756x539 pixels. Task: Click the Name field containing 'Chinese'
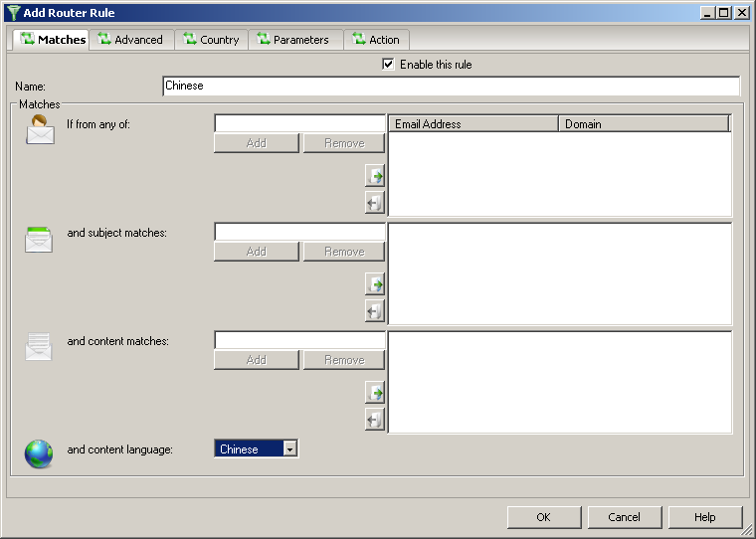pos(451,86)
